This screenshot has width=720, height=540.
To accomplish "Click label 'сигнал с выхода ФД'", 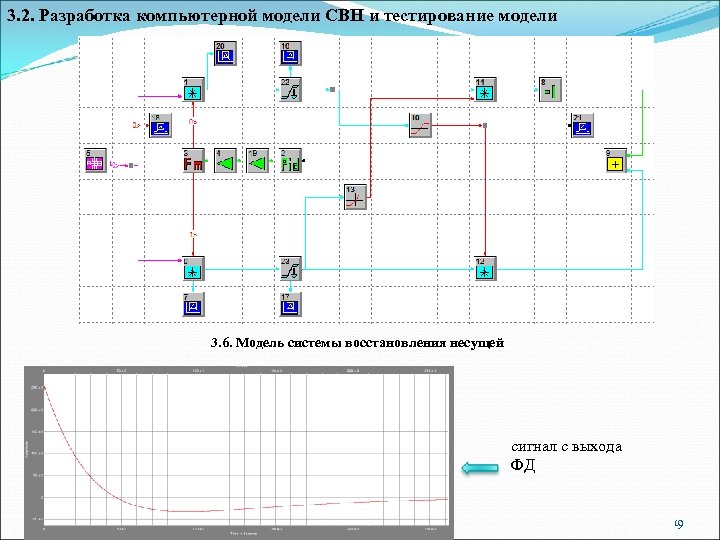I will tap(567, 456).
